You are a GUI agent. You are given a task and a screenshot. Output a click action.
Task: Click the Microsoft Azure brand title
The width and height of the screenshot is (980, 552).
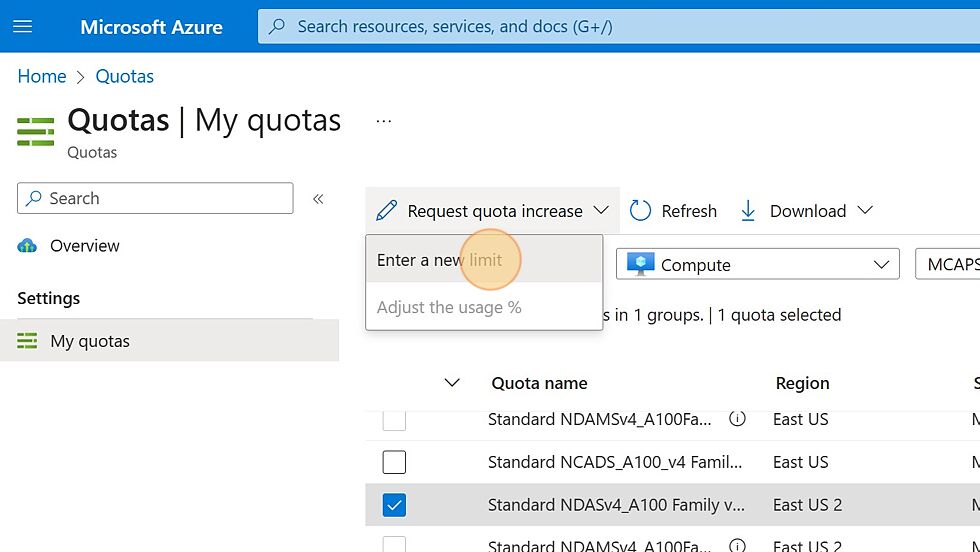click(x=151, y=27)
